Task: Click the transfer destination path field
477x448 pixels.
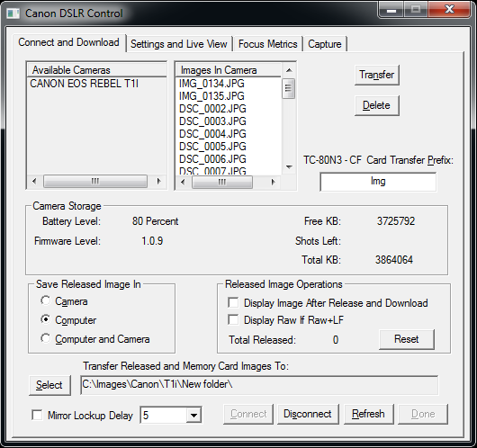Action: point(259,385)
